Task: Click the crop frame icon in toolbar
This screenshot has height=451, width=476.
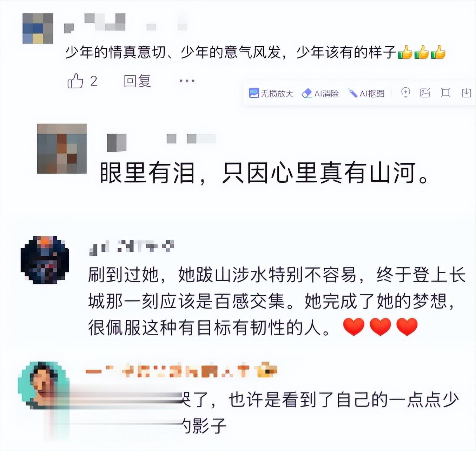Action: [x=446, y=93]
